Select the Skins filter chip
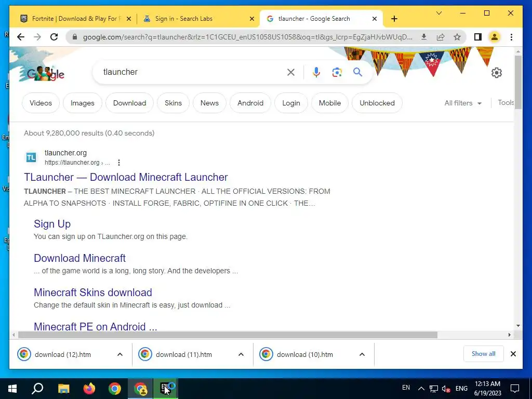This screenshot has height=399, width=532. pos(173,103)
